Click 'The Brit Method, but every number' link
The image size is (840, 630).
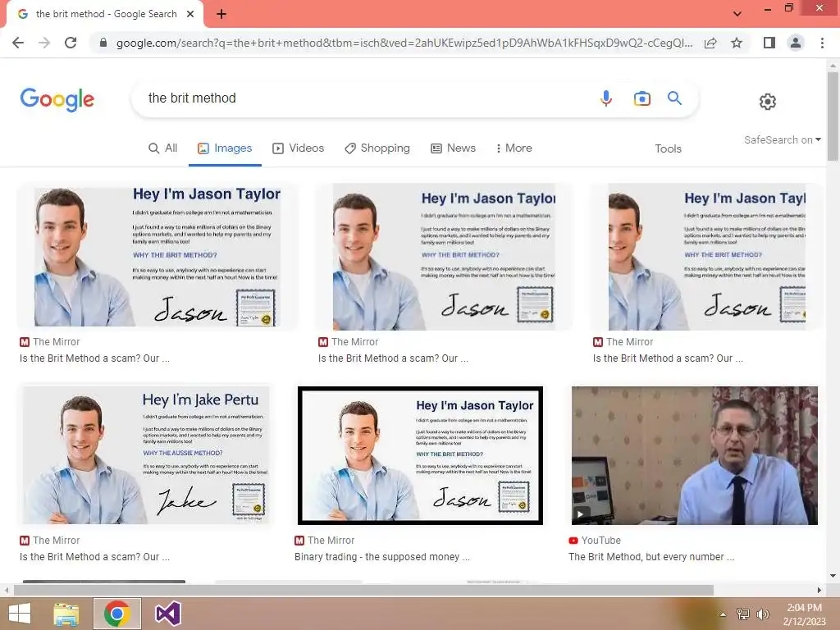tap(651, 557)
